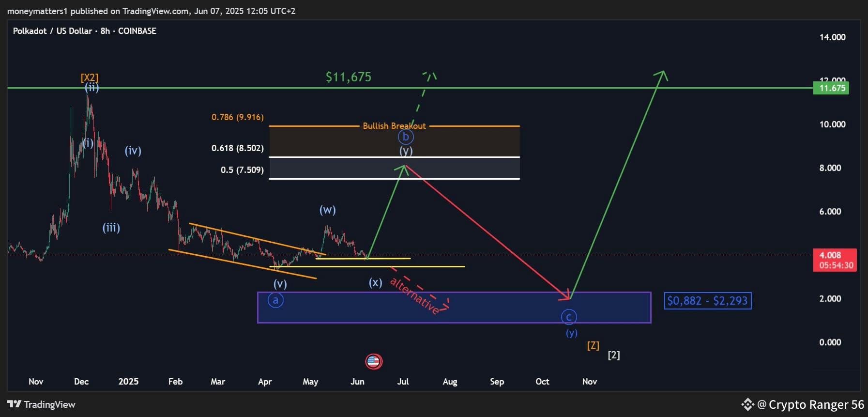The image size is (868, 417).
Task: Click the '$11,675' green resistance label
Action: (x=349, y=77)
